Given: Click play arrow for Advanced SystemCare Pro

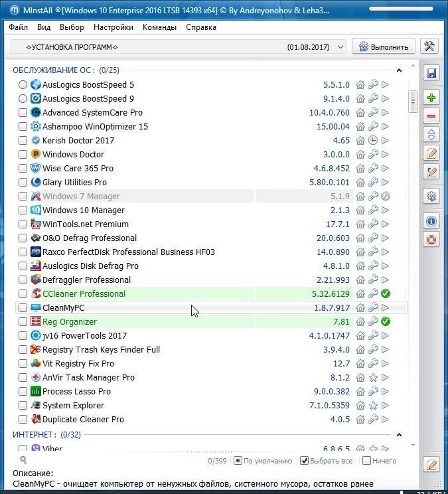Looking at the screenshot, I should [385, 112].
